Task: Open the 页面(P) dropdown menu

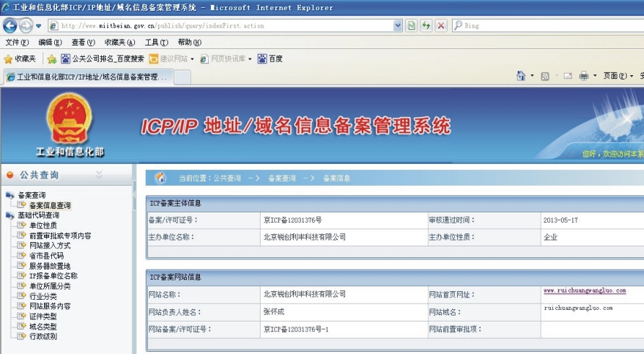Action: click(615, 76)
